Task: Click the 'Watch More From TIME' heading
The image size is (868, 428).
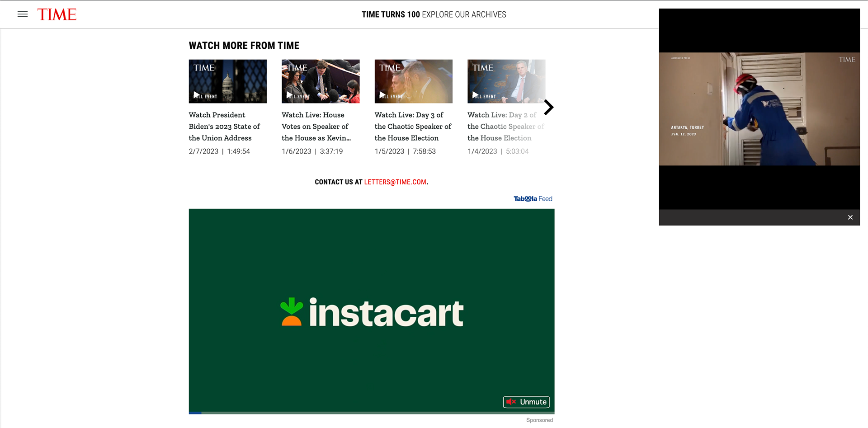Action: point(244,46)
